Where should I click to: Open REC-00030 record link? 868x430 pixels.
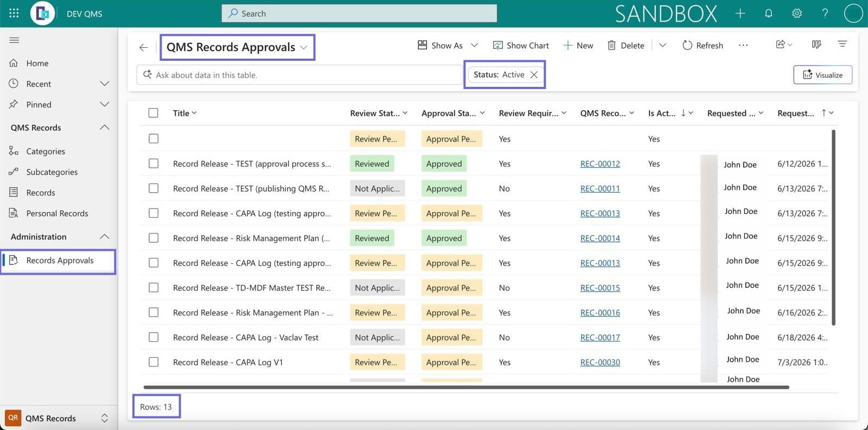pyautogui.click(x=600, y=362)
